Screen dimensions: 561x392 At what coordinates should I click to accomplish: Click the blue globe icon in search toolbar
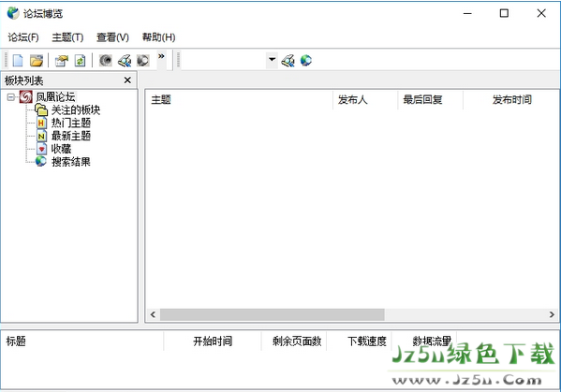click(306, 61)
